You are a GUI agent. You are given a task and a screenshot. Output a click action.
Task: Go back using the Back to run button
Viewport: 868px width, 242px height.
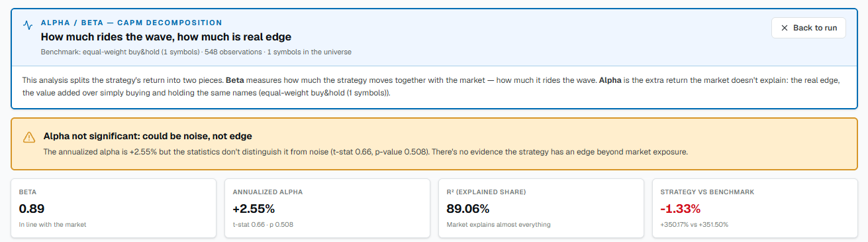[x=808, y=28]
